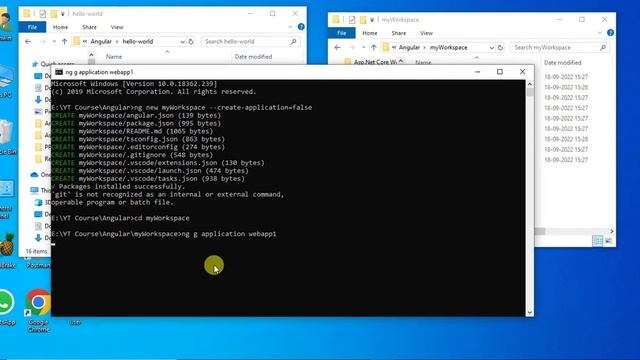This screenshot has width=640, height=360.
Task: Switch myWorkspace to large icons view
Action: tap(608, 241)
